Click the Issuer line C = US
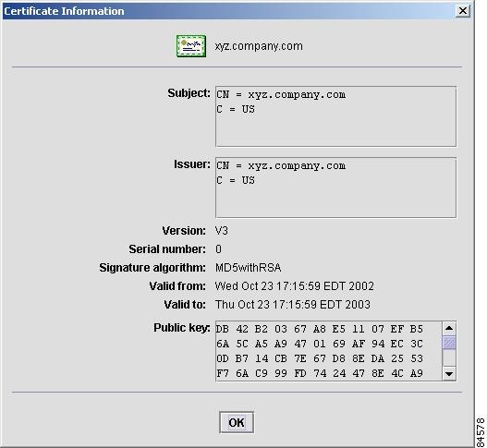This screenshot has height=448, width=487. point(236,180)
